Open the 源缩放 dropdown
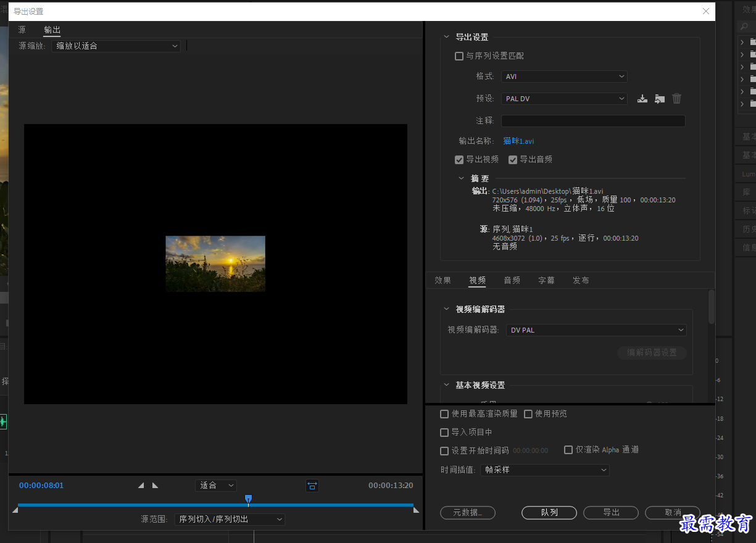756x543 pixels. 116,46
